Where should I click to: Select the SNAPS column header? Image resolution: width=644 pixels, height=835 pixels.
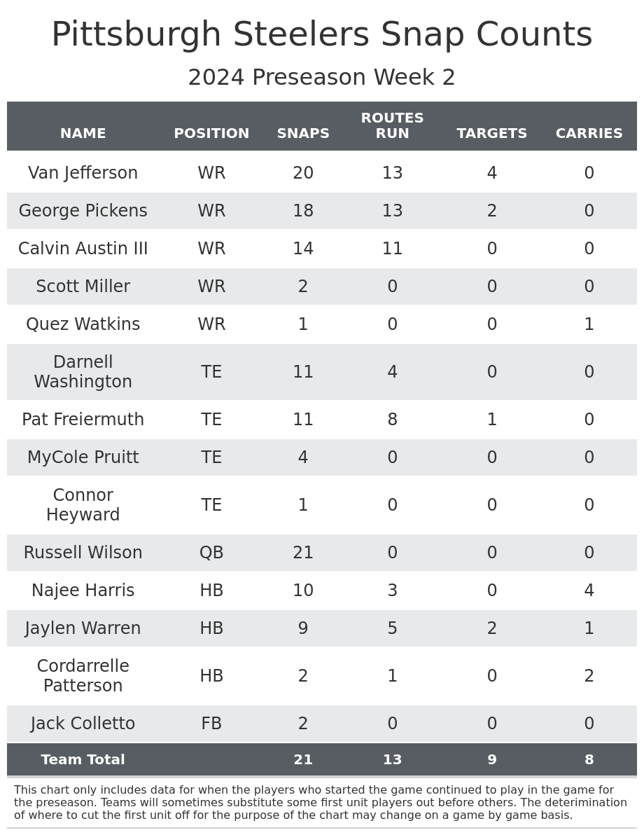click(303, 134)
